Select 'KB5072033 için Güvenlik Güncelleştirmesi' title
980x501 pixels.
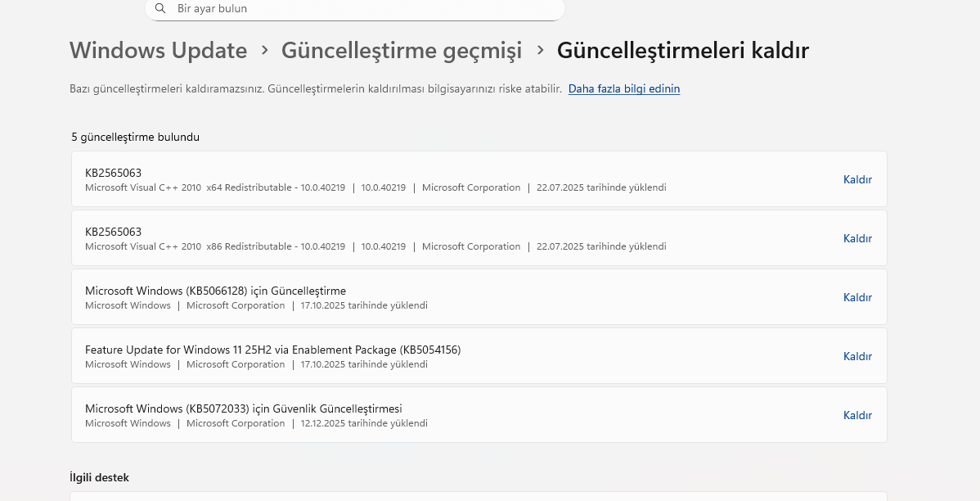pyautogui.click(x=244, y=408)
